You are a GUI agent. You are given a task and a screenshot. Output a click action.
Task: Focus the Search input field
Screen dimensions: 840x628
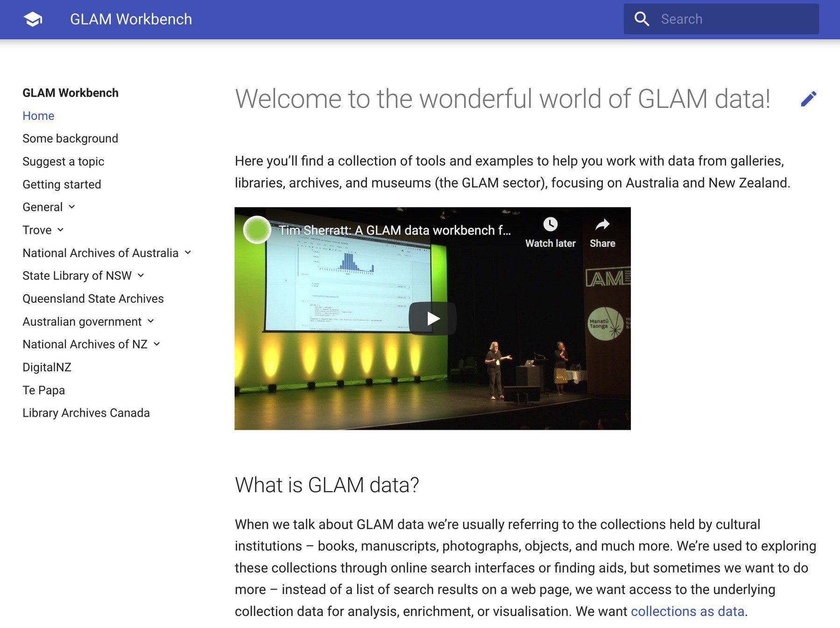[721, 19]
